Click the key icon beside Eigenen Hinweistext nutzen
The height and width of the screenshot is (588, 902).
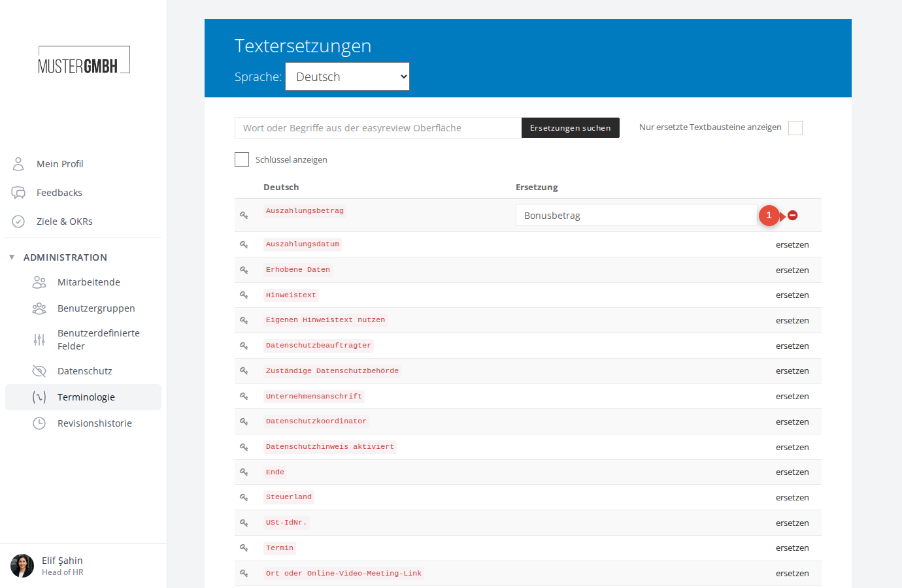(244, 320)
